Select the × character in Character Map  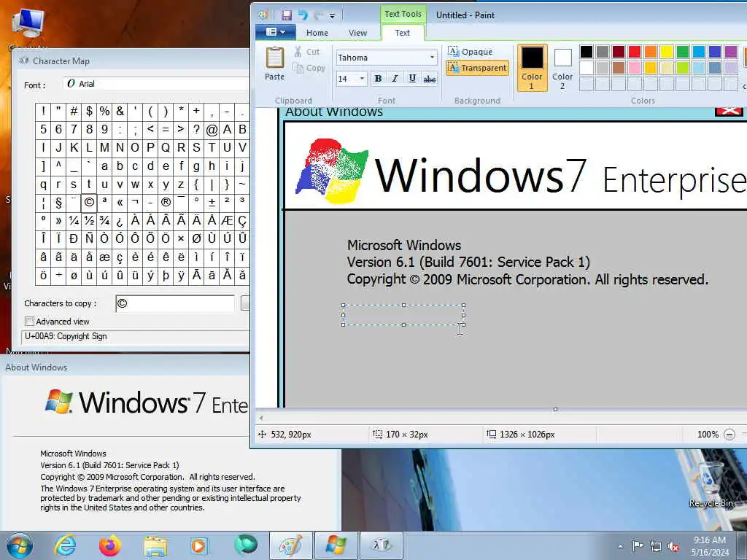click(x=181, y=238)
